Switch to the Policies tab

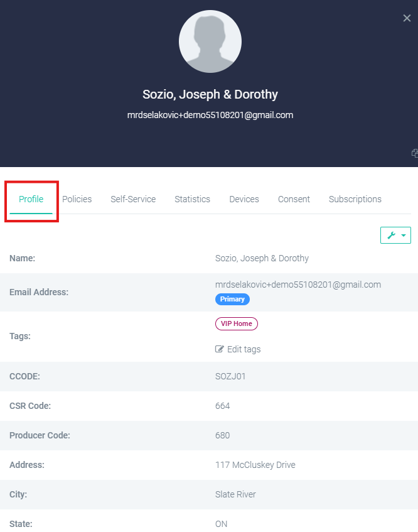click(77, 199)
